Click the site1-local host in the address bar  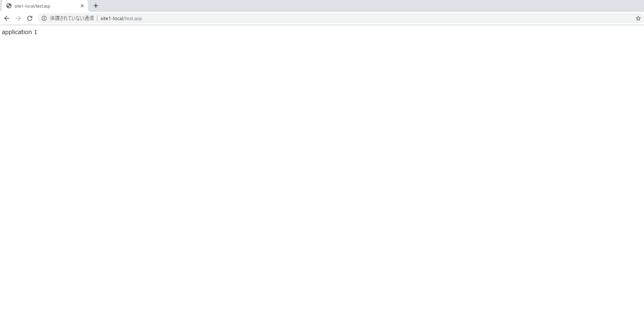[112, 18]
